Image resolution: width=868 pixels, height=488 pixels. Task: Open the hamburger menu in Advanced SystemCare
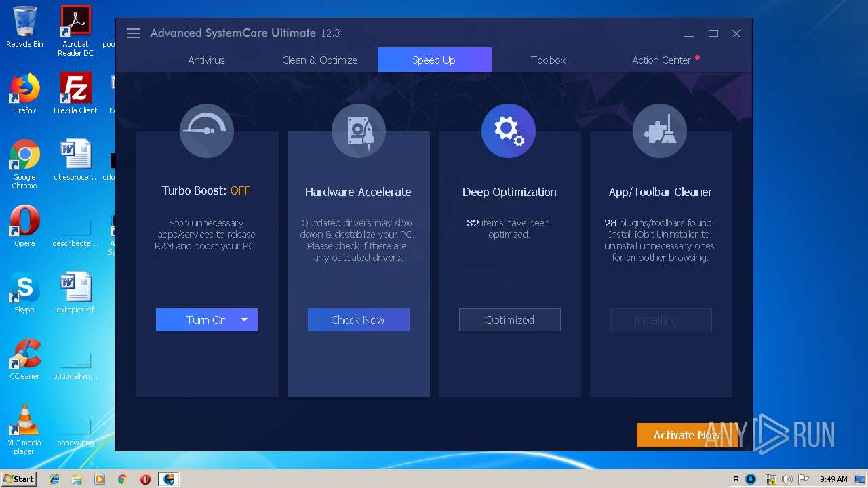coord(134,33)
